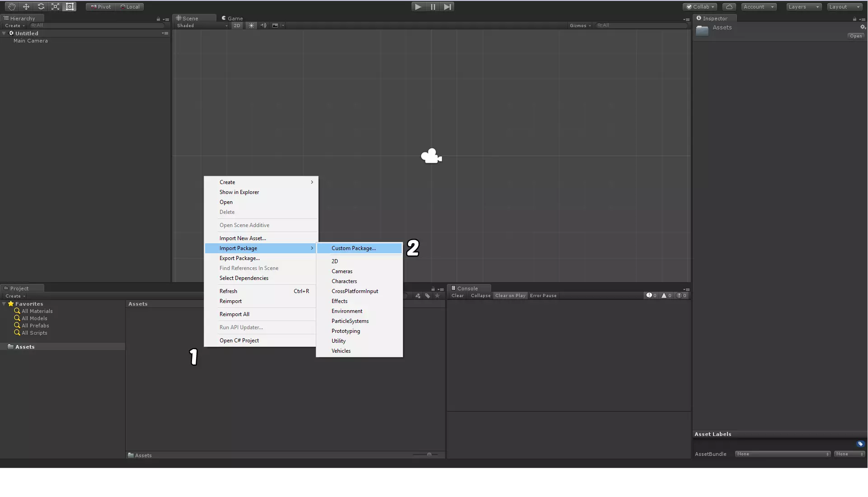Toggle scene audio speaker icon

(263, 26)
